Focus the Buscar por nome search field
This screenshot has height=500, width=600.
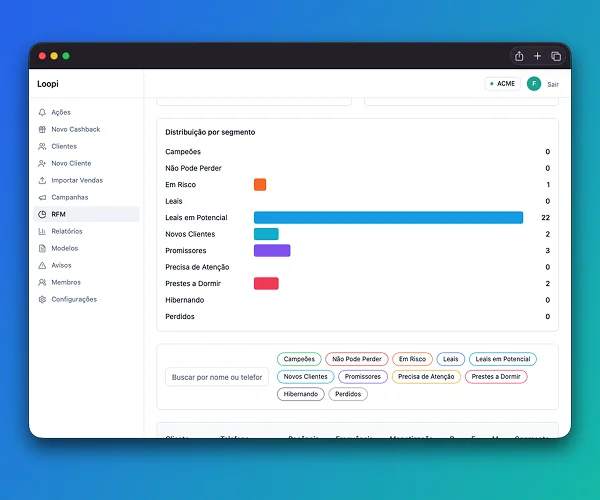click(217, 377)
